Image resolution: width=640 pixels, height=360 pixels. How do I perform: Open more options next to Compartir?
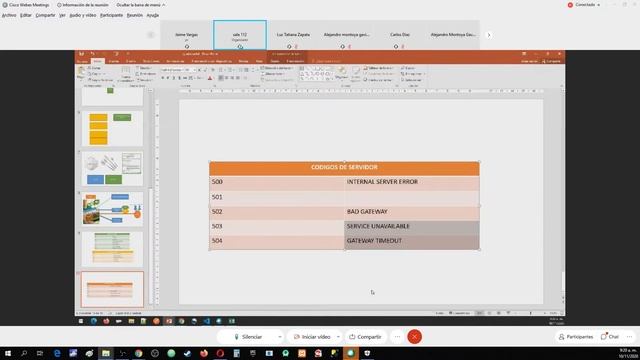point(397,337)
